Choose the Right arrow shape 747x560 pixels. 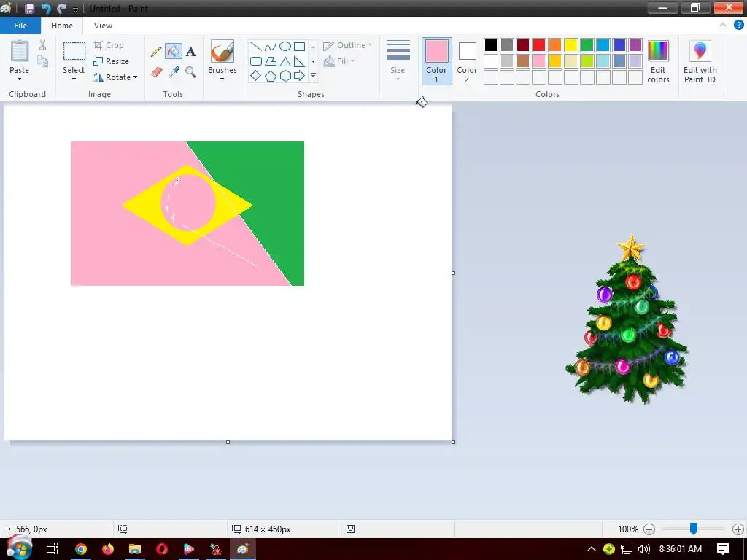tap(299, 76)
